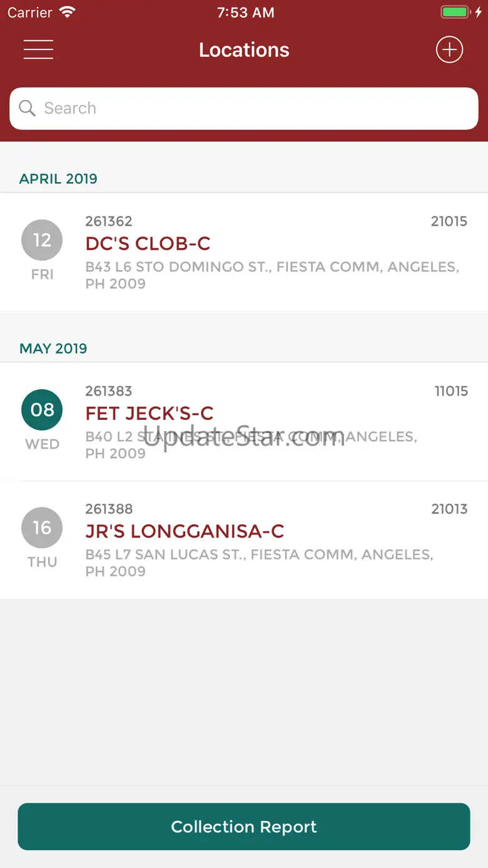Tap the B43 L6 STO DOMINGO address

273,275
